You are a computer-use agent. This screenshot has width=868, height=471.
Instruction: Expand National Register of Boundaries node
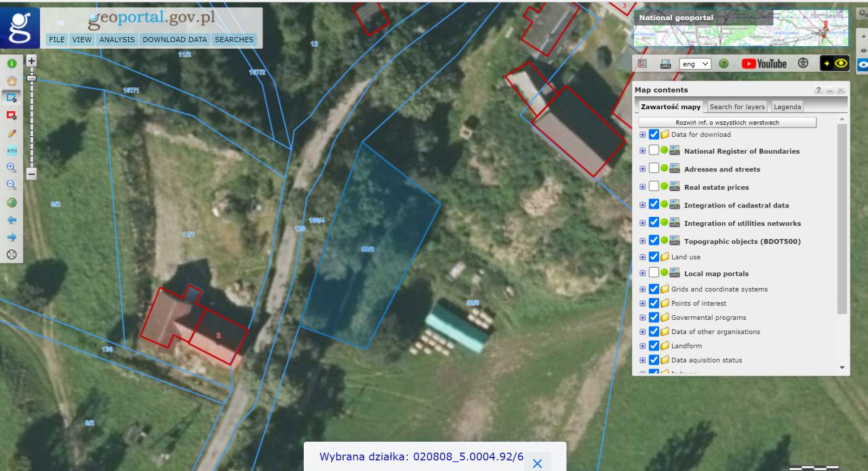coord(643,150)
